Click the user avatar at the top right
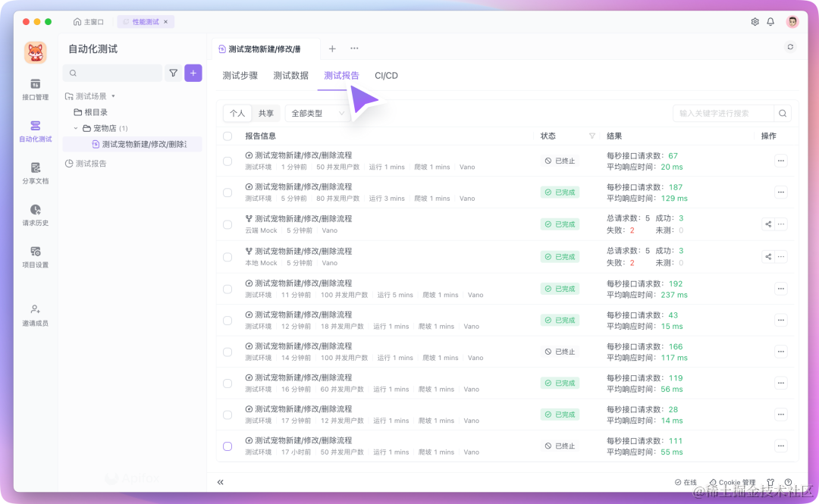This screenshot has height=504, width=819. click(x=792, y=22)
